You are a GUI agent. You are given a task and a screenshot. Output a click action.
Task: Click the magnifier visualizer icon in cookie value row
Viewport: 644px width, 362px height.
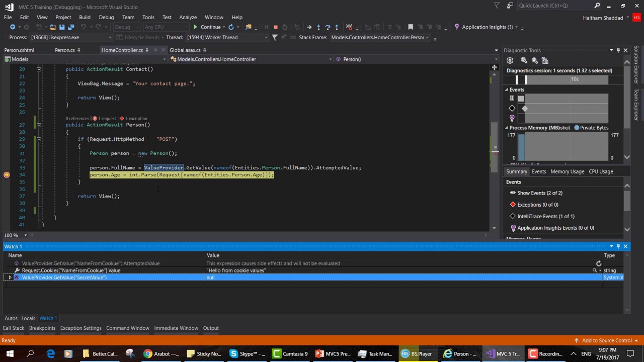click(x=595, y=270)
